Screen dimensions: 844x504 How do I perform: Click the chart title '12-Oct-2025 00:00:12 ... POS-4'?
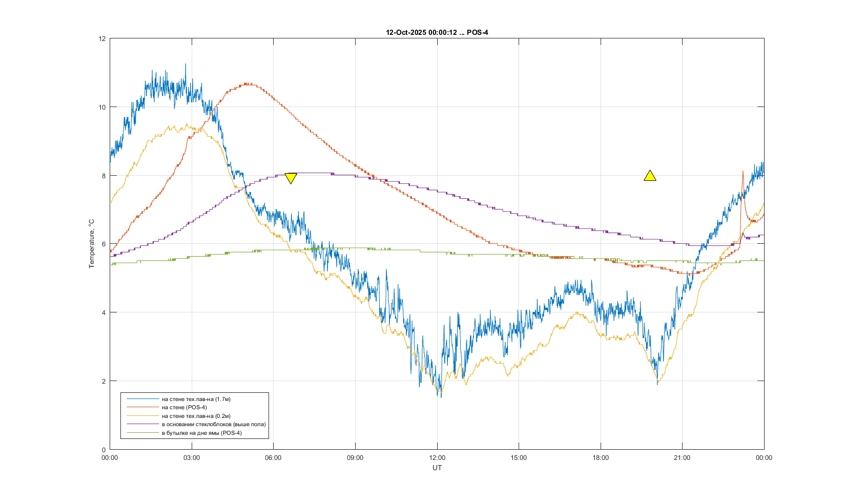(437, 32)
